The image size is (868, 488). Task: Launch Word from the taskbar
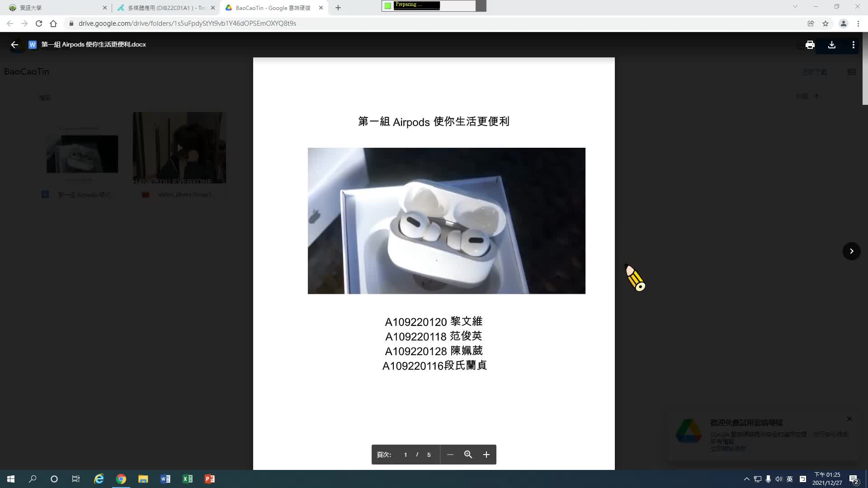165,479
